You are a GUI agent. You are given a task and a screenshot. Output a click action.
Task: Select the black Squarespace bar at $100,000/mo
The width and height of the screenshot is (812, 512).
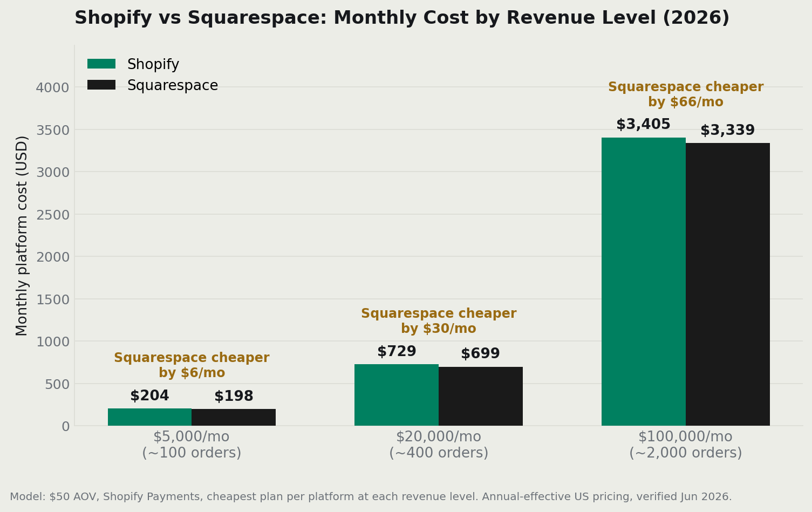pos(728,284)
